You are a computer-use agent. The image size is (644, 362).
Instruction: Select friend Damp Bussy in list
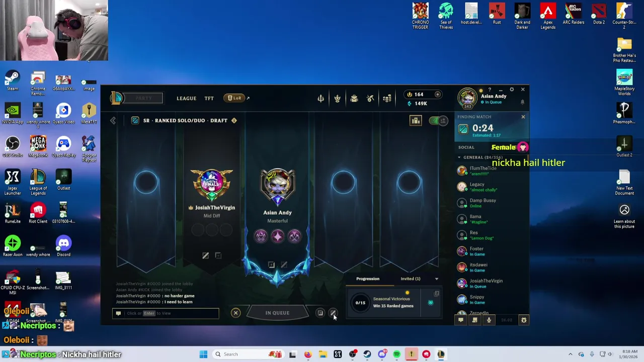[493, 203]
